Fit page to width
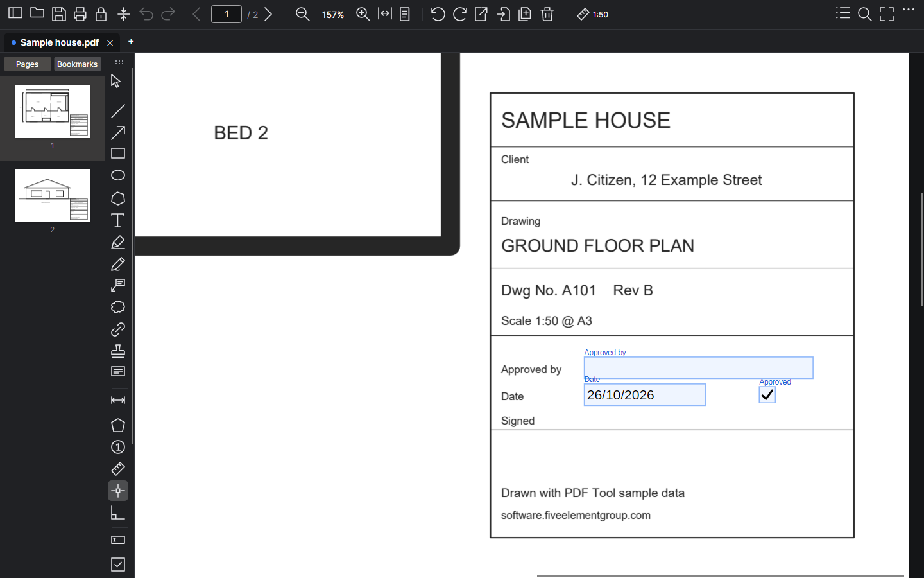This screenshot has width=924, height=578. pyautogui.click(x=385, y=13)
